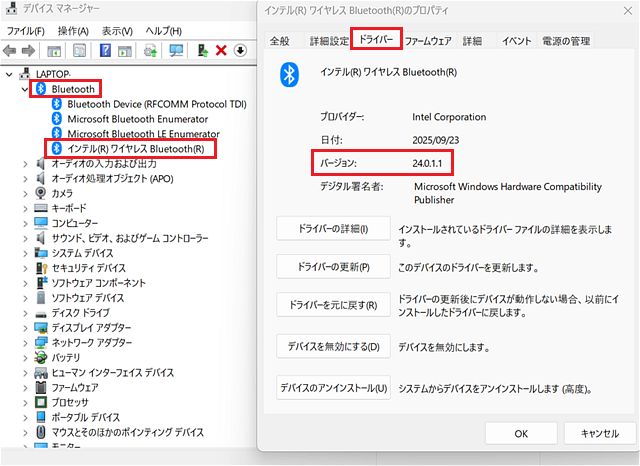Viewport: 640px width, 466px height.
Task: Select Bluetooth Device (RFCOMM Protocol TDI)
Action: (157, 104)
